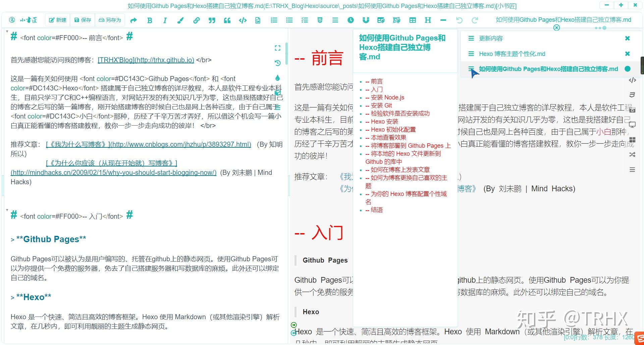
Task: Switch to the 更新内容 document
Action: (x=491, y=38)
